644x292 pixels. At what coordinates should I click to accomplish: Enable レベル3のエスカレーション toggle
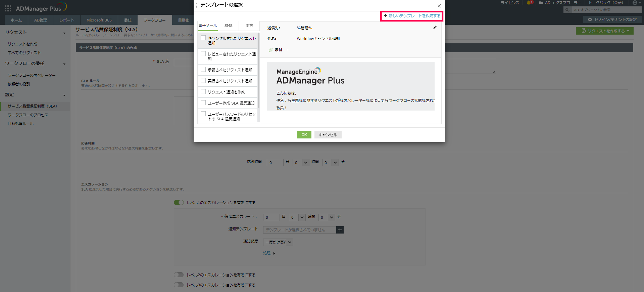pos(179,285)
